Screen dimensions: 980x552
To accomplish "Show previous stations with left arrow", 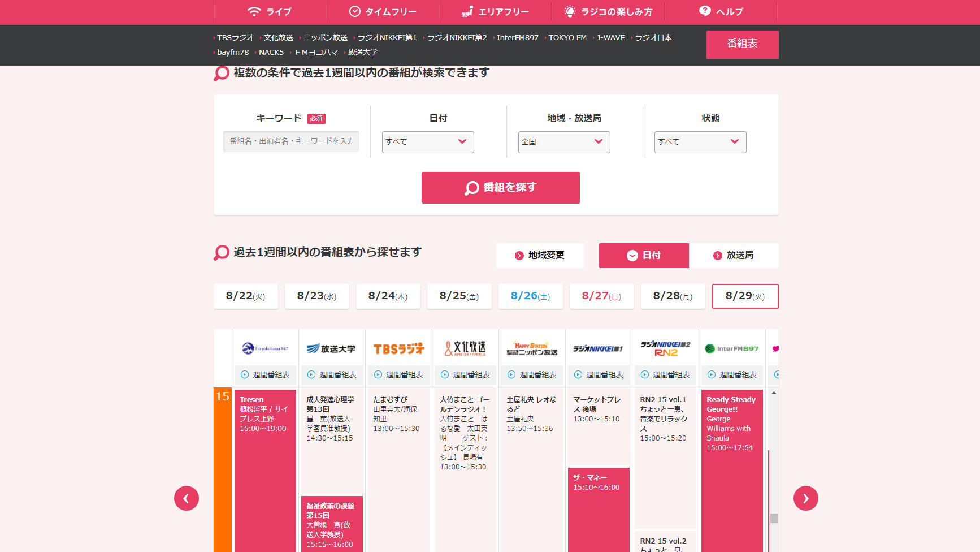I will click(x=187, y=498).
